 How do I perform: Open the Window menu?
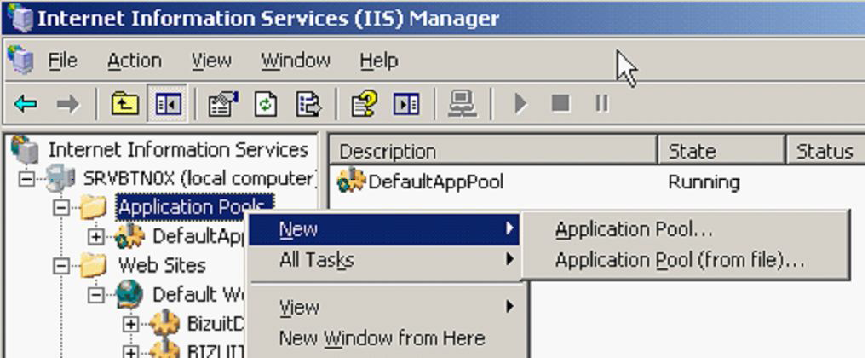[296, 61]
